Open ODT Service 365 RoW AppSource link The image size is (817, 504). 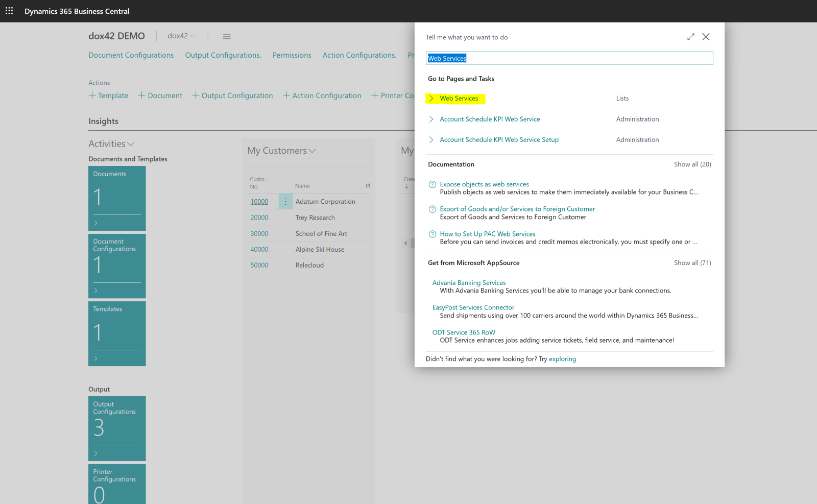[x=464, y=332]
